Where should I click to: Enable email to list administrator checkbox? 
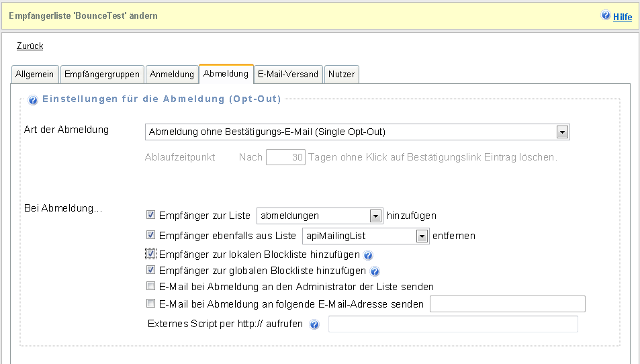pyautogui.click(x=150, y=286)
